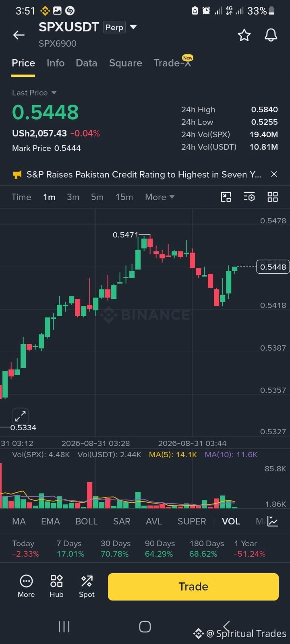Open chart indicator settings icon

click(x=249, y=197)
